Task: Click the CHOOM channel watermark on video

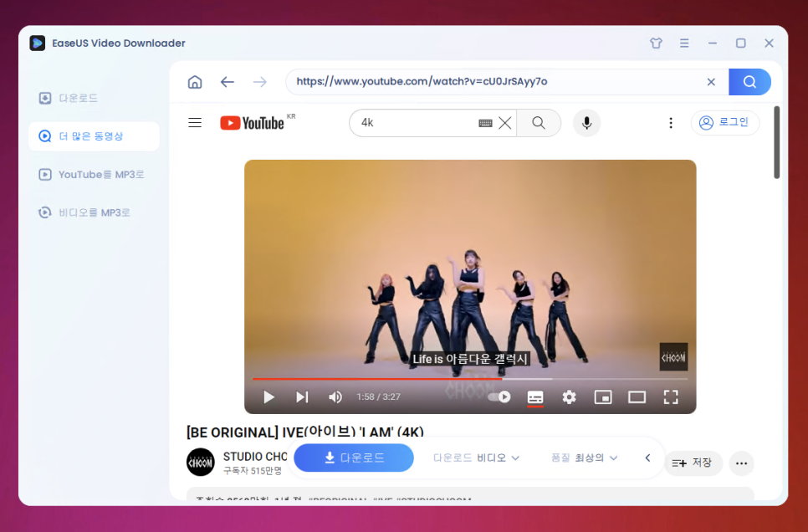Action: (x=673, y=356)
